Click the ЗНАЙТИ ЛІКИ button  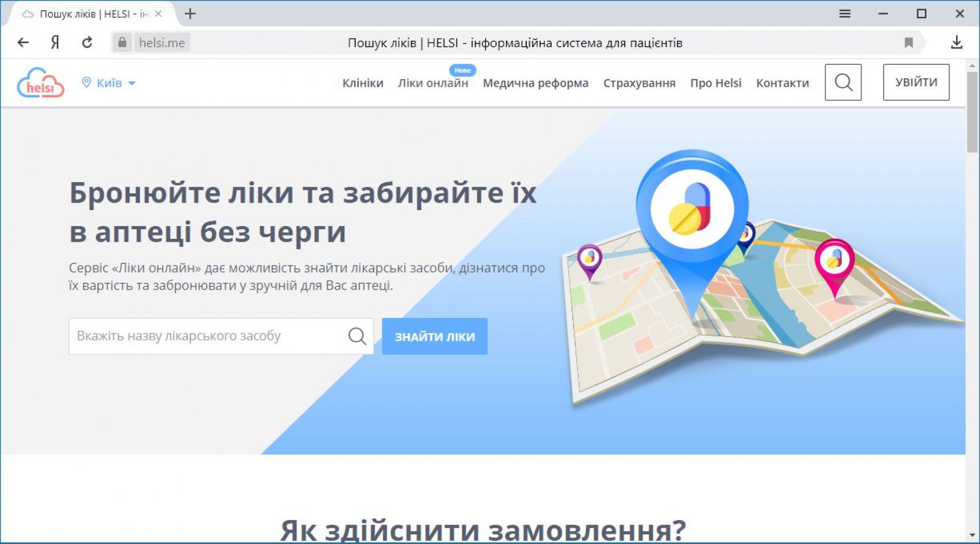click(434, 336)
